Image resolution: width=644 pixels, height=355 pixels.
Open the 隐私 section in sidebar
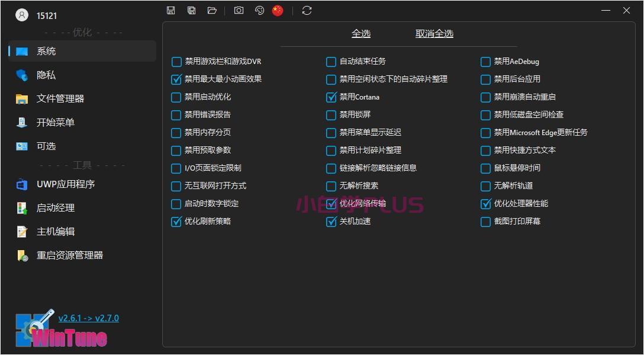(82, 75)
